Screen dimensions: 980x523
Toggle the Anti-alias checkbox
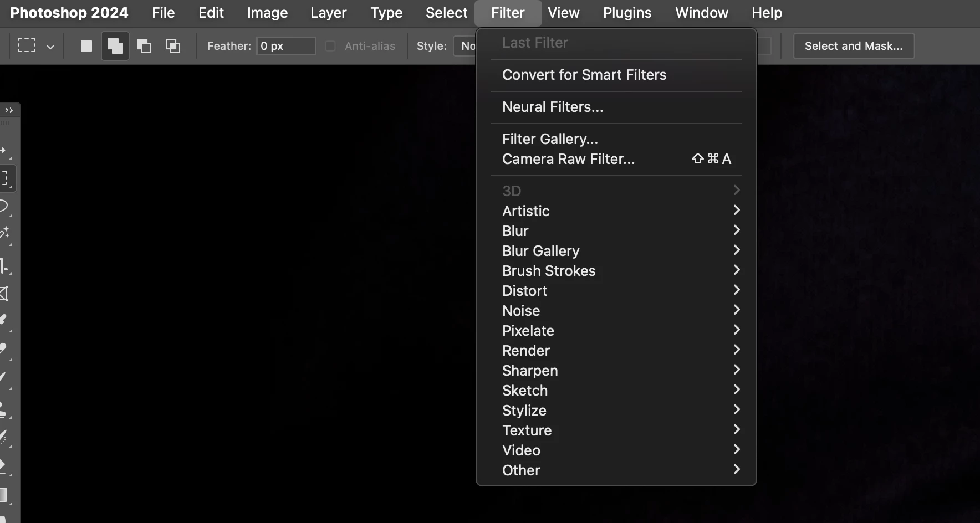330,46
